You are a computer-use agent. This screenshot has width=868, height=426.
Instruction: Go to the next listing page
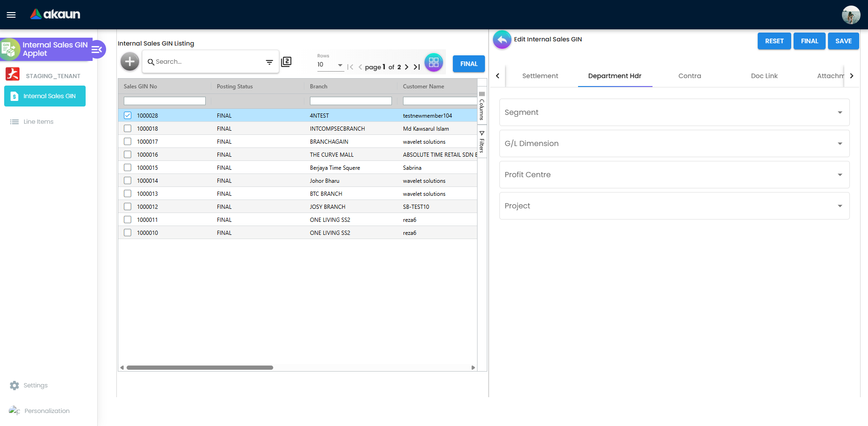(407, 67)
